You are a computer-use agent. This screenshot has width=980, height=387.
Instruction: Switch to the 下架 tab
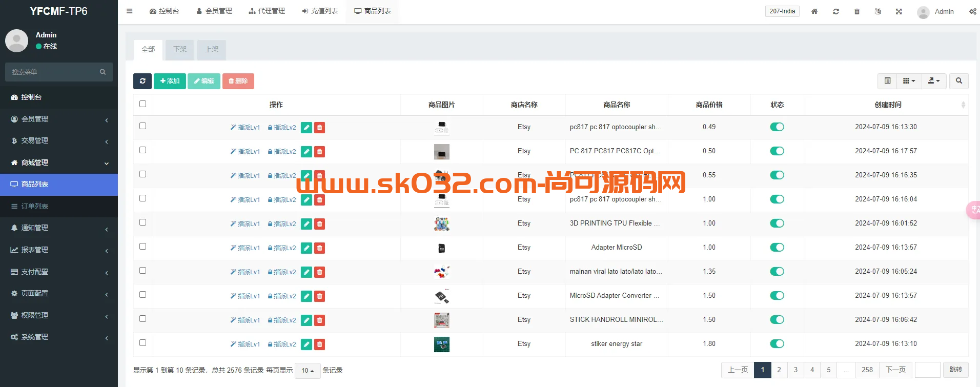[x=180, y=50]
